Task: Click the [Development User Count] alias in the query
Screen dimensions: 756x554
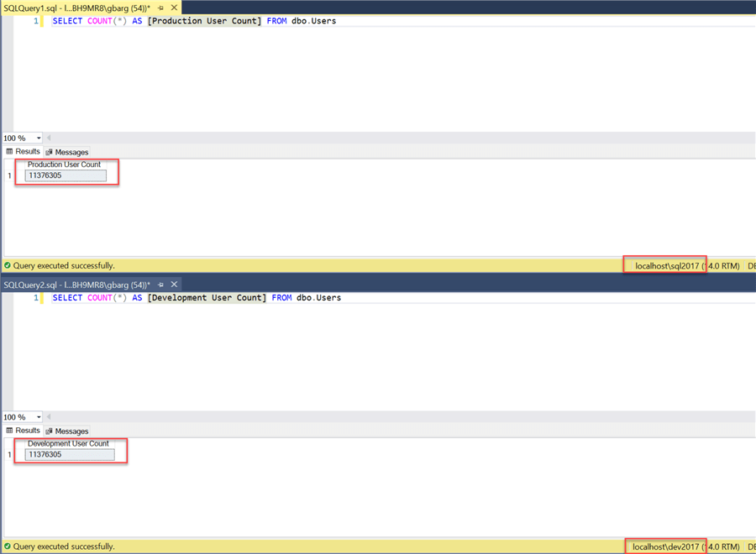Action: click(207, 298)
